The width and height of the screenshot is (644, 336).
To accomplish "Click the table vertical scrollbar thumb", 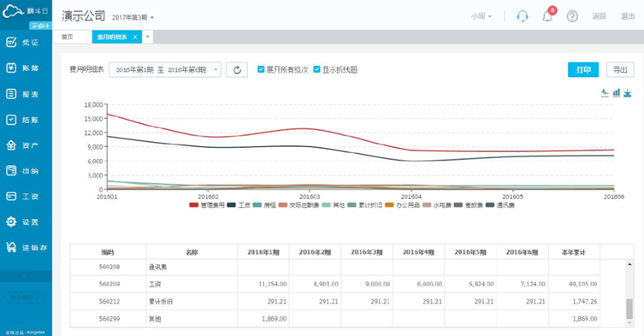I will [x=629, y=309].
